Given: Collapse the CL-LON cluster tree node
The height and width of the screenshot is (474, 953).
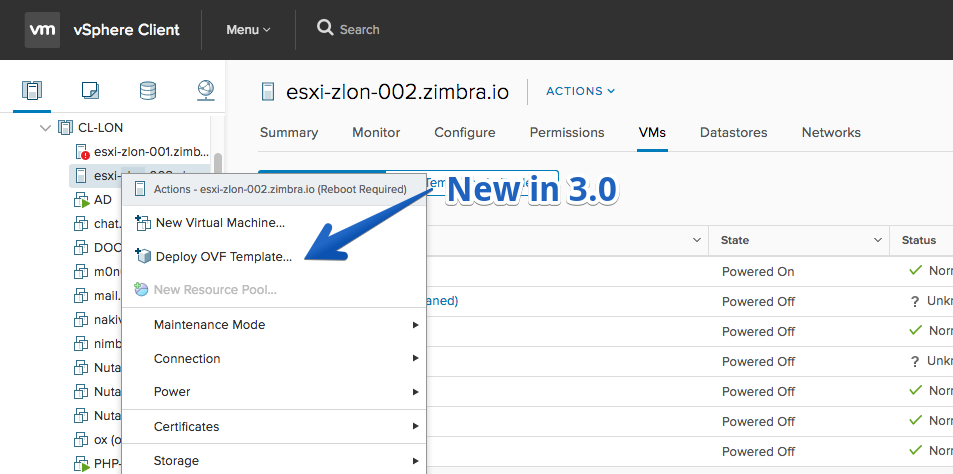Looking at the screenshot, I should click(x=45, y=128).
